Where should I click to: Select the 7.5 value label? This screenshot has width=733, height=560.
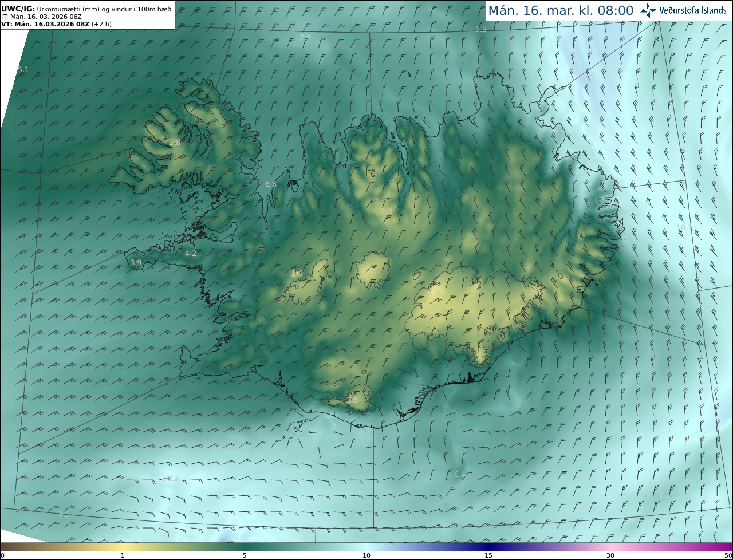(64, 515)
